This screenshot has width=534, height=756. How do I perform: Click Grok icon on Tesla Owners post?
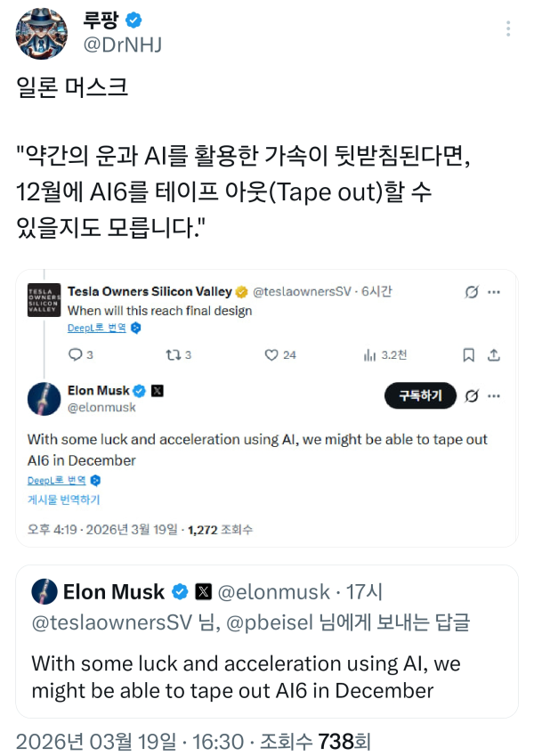coord(473,291)
